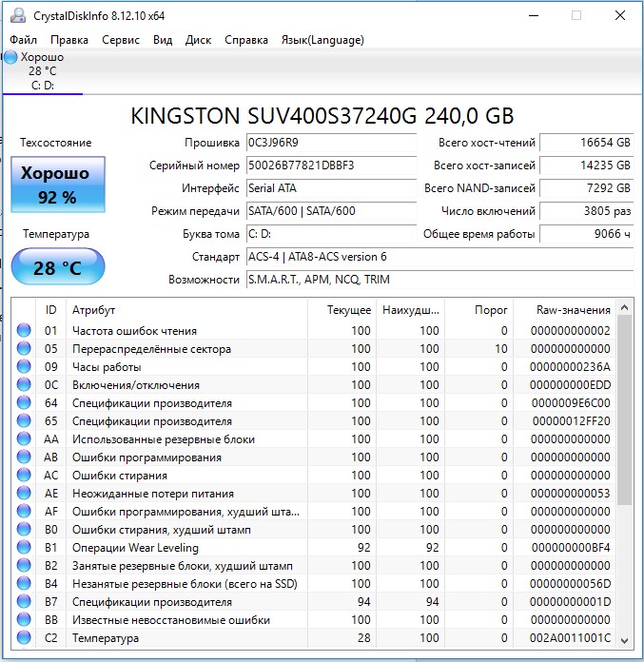Open the Справка menu

pos(246,40)
